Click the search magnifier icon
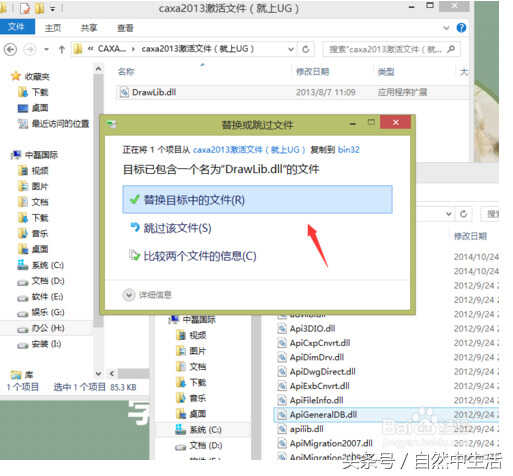 pos(451,49)
